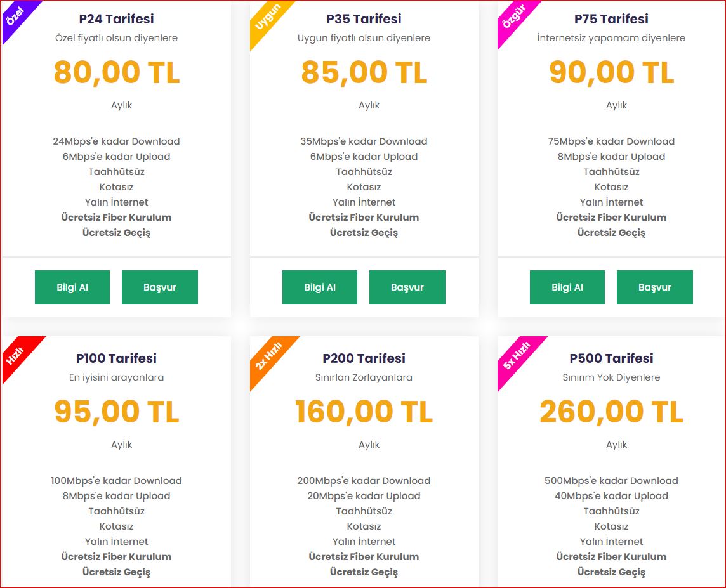Image resolution: width=726 pixels, height=588 pixels.
Task: Apply for P35 Tarifesi with Başvur
Action: (407, 287)
